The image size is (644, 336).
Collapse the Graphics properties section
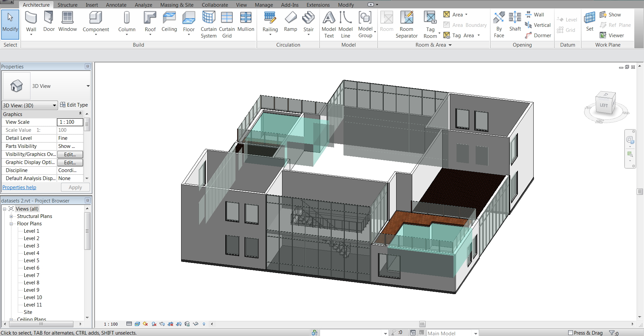pos(80,113)
